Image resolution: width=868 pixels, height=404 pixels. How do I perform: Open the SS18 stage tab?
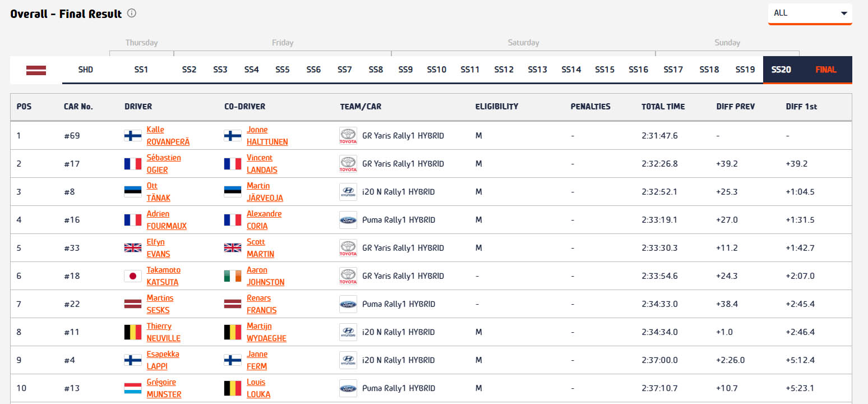[x=709, y=70]
